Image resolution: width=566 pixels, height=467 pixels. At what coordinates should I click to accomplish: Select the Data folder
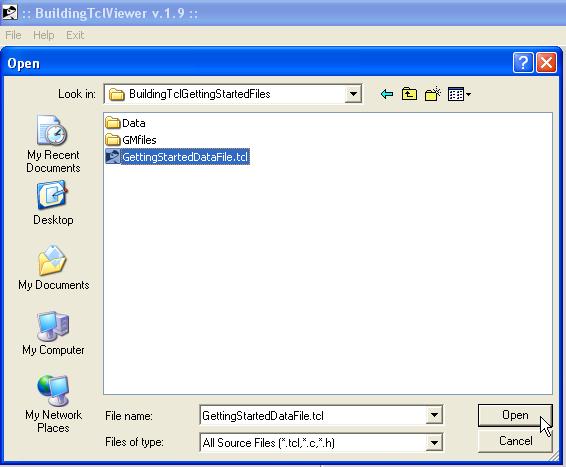point(126,123)
